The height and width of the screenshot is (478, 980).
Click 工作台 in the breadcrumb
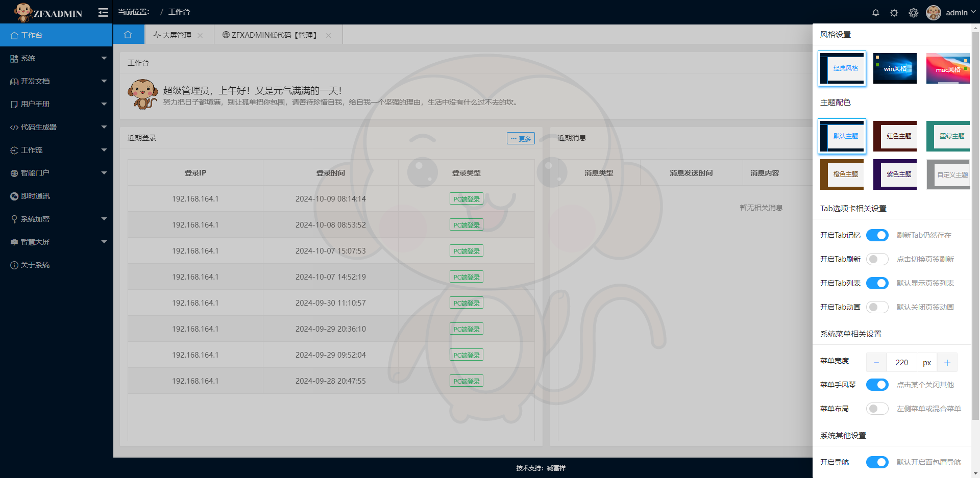pyautogui.click(x=179, y=12)
